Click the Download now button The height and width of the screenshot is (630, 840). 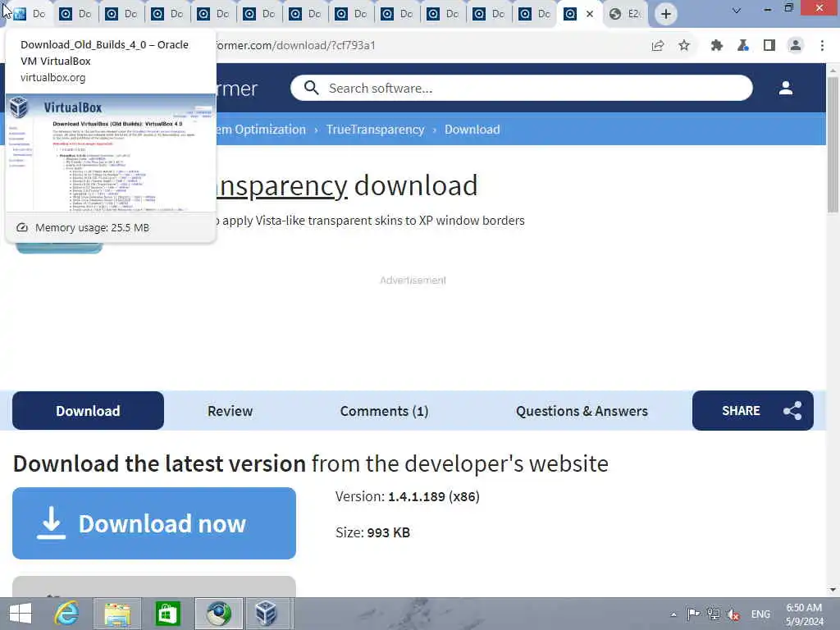154,523
